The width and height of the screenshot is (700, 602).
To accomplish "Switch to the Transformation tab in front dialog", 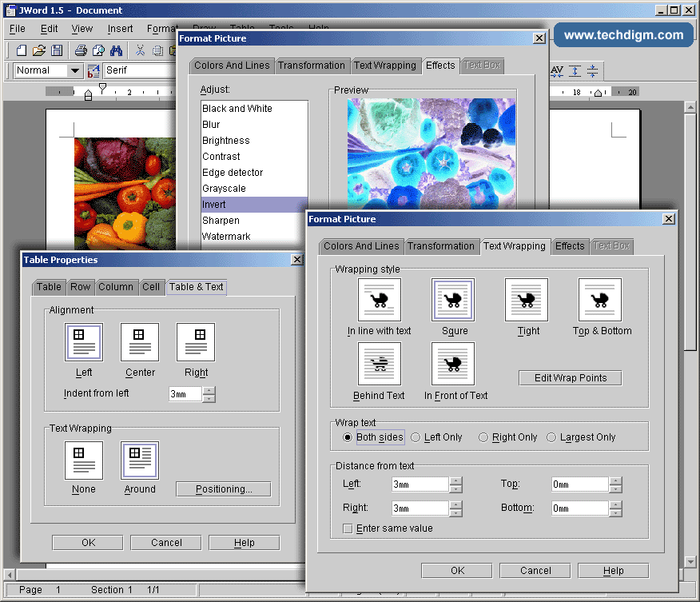I will 440,246.
